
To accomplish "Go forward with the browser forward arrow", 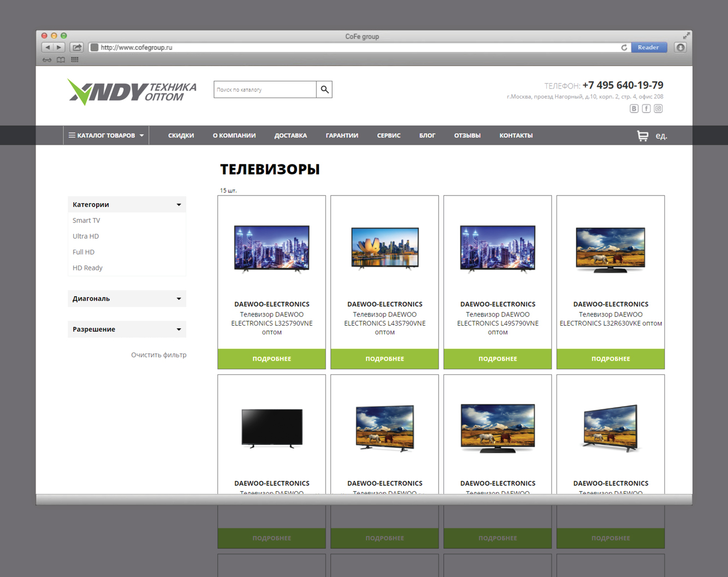I will (x=60, y=48).
